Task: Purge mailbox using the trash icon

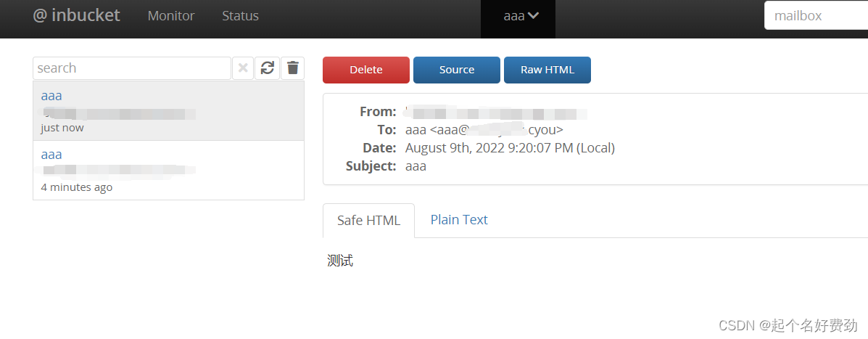Action: point(292,68)
